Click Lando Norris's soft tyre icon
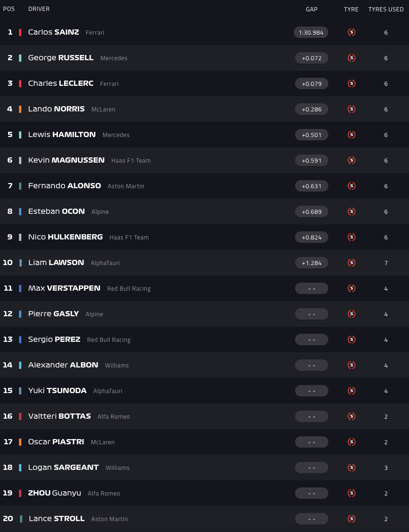This screenshot has width=409, height=532. (x=352, y=109)
